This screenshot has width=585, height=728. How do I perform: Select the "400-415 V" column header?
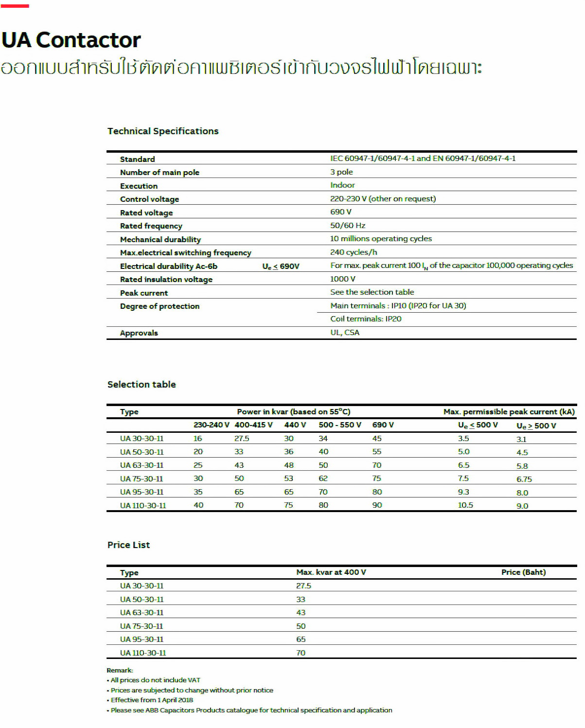pos(254,425)
